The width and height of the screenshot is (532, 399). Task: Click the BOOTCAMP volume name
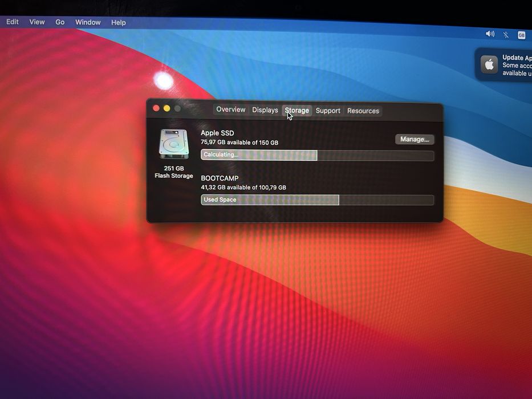[220, 178]
